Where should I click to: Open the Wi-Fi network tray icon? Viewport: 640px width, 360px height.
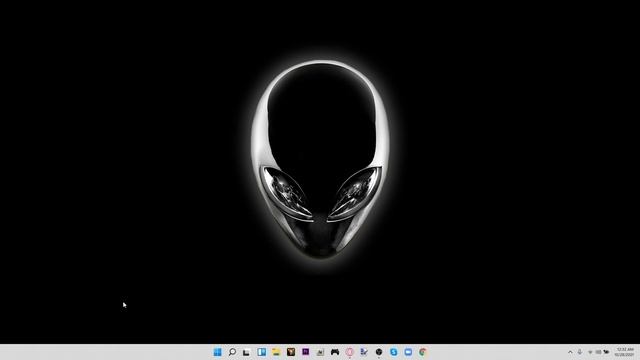tap(590, 352)
